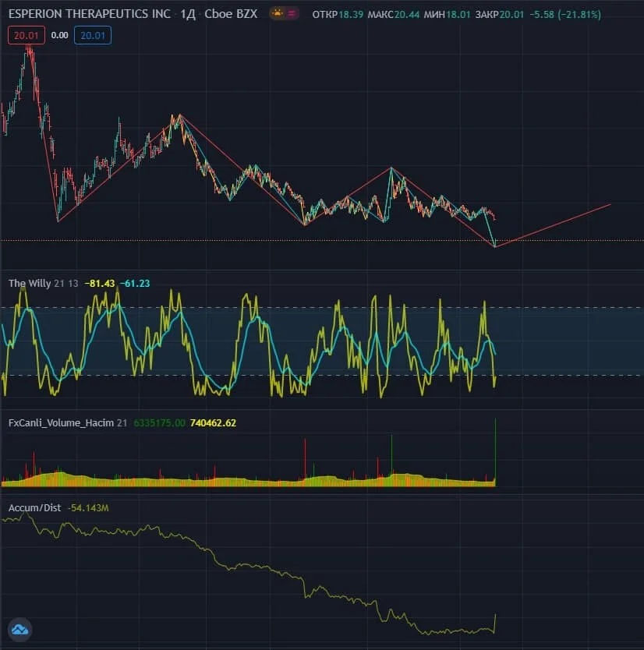Click the ЗАКР 20.01 close value
The image size is (644, 650).
(x=499, y=15)
